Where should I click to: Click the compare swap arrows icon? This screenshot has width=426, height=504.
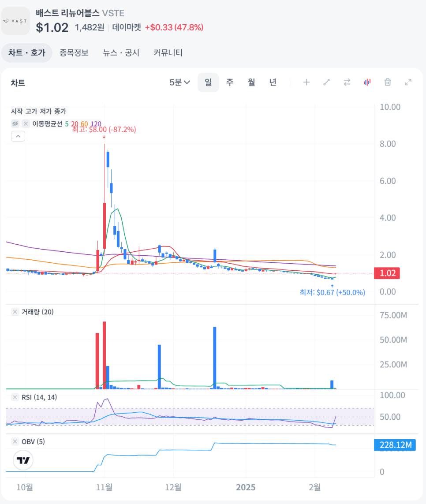coord(347,82)
